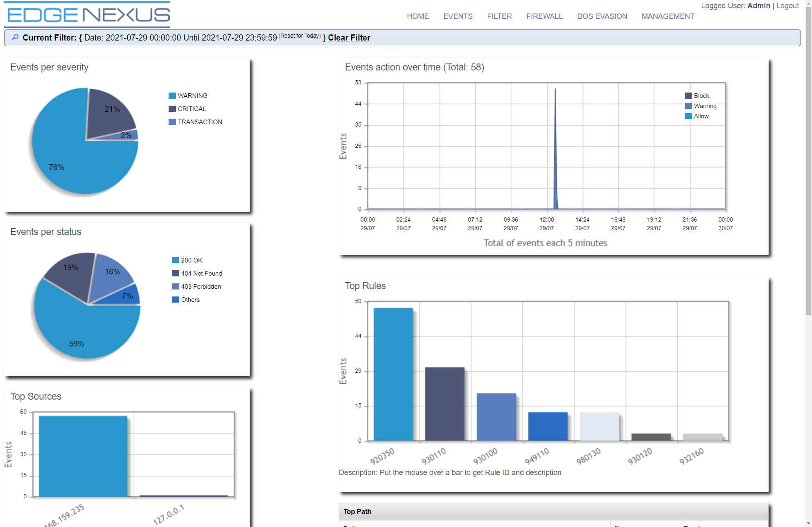Click the HOME navigation menu item

(x=418, y=16)
